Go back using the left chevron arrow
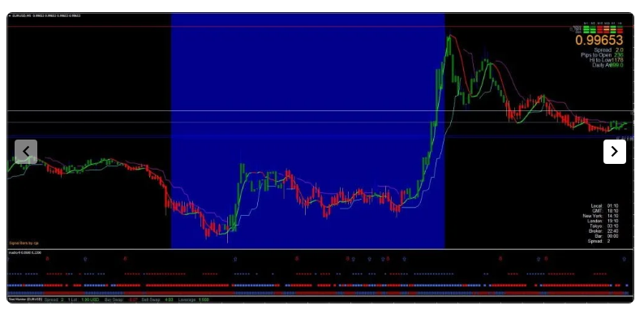Image resolution: width=644 pixels, height=314 pixels. tap(26, 152)
